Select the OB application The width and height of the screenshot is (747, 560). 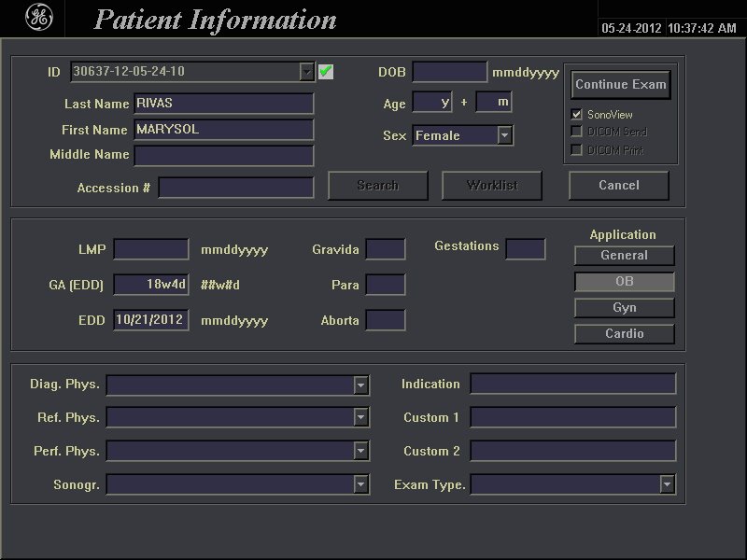point(624,281)
